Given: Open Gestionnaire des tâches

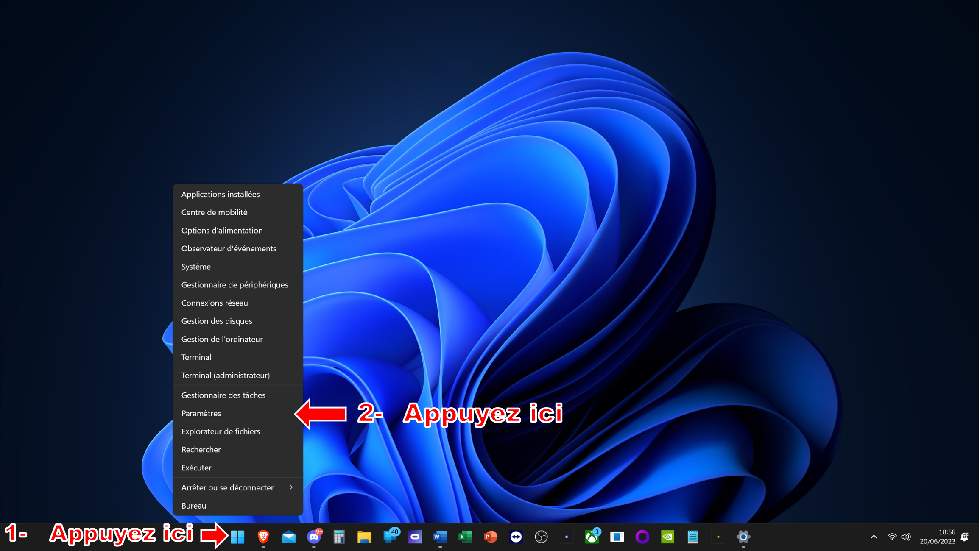Looking at the screenshot, I should pos(238,395).
